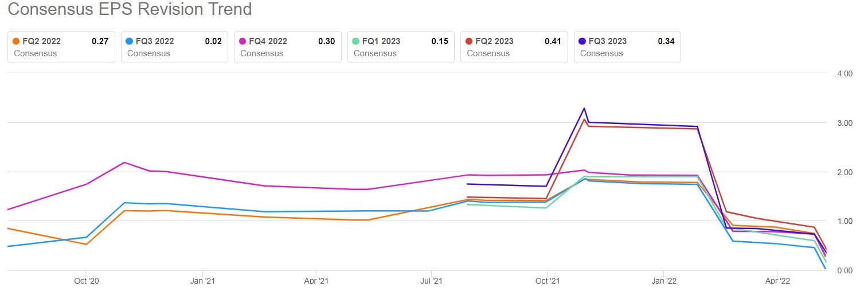This screenshot has height=298, width=868.
Task: Click the Oct '20 x-axis label
Action: pyautogui.click(x=86, y=281)
